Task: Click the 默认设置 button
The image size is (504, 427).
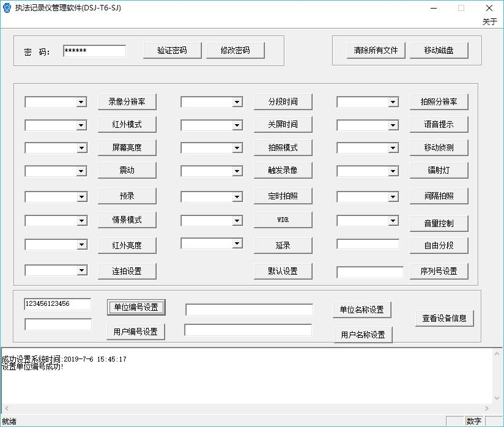Action: pyautogui.click(x=283, y=271)
